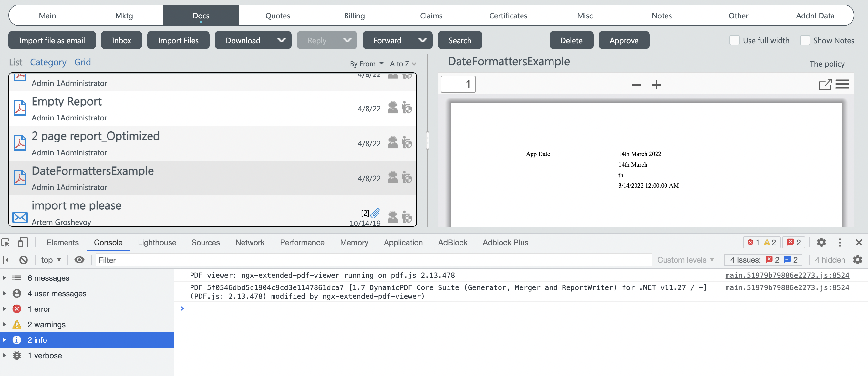Enable Show Notes checkbox
The height and width of the screenshot is (376, 868).
pyautogui.click(x=805, y=40)
